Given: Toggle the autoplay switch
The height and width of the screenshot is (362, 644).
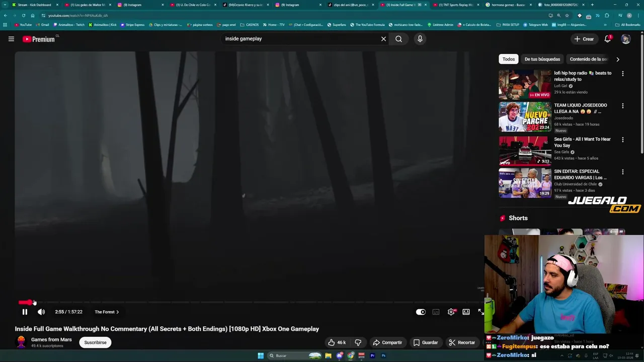Looking at the screenshot, I should tap(421, 312).
